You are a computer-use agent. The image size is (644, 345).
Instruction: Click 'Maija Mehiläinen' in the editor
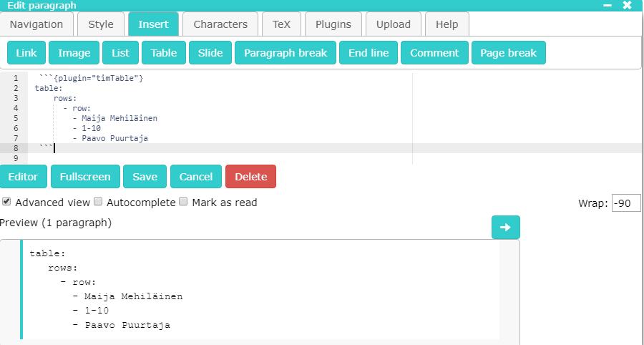[119, 118]
